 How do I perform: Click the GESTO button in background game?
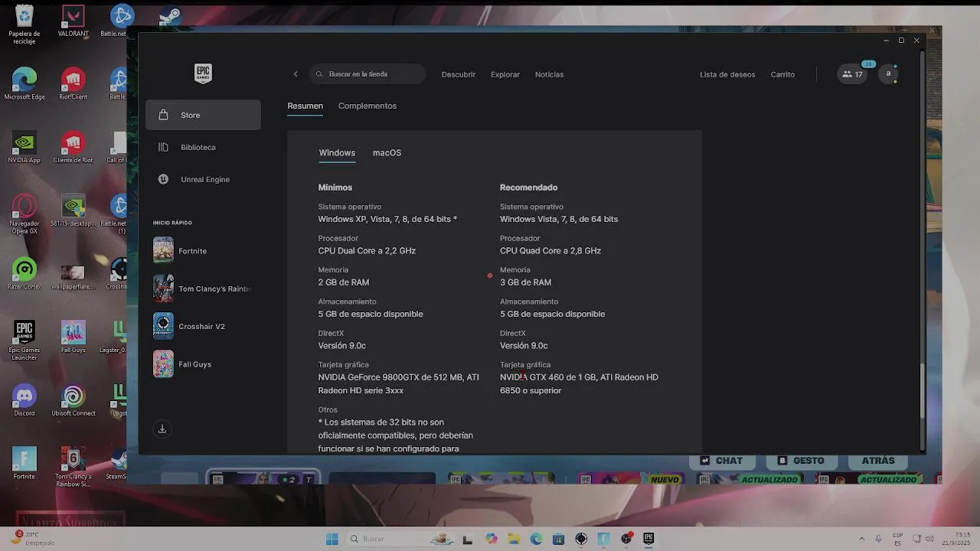tap(801, 461)
